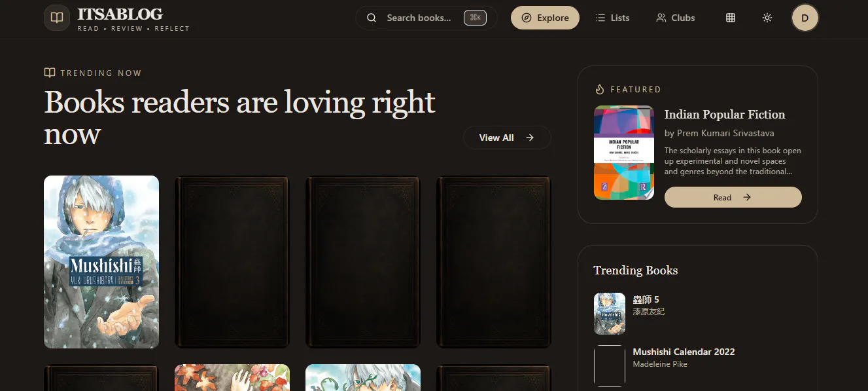Click the magnifier icon in search bar
868x391 pixels.
point(372,18)
